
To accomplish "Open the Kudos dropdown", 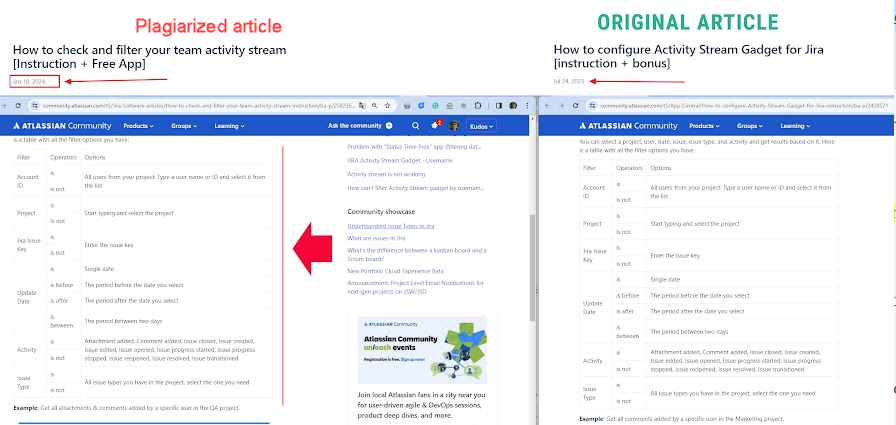I will tap(482, 126).
